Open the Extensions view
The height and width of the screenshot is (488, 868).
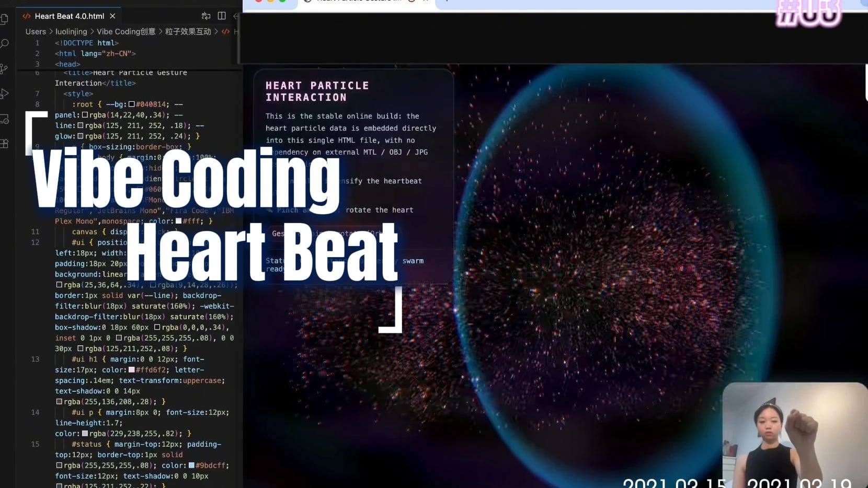point(5,144)
